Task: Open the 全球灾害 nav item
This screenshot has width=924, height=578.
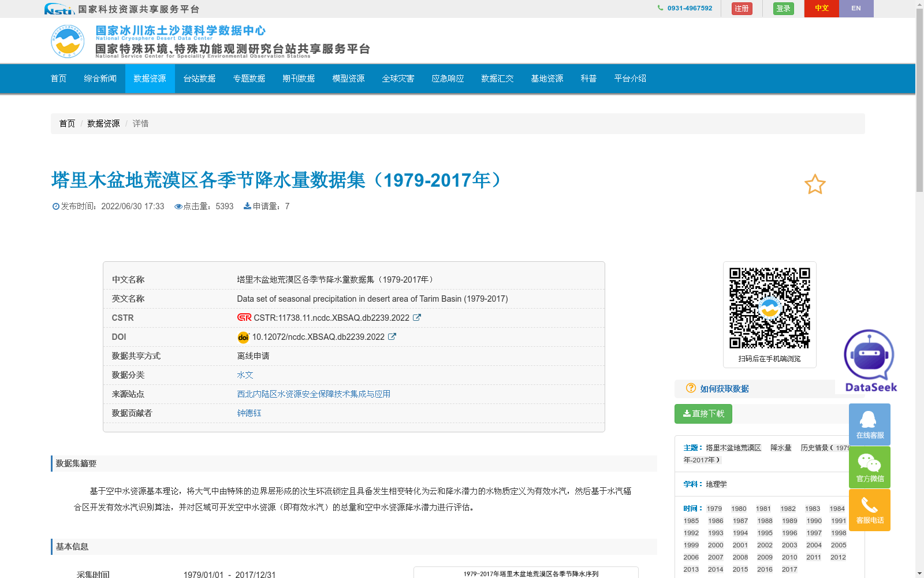Action: pyautogui.click(x=398, y=79)
